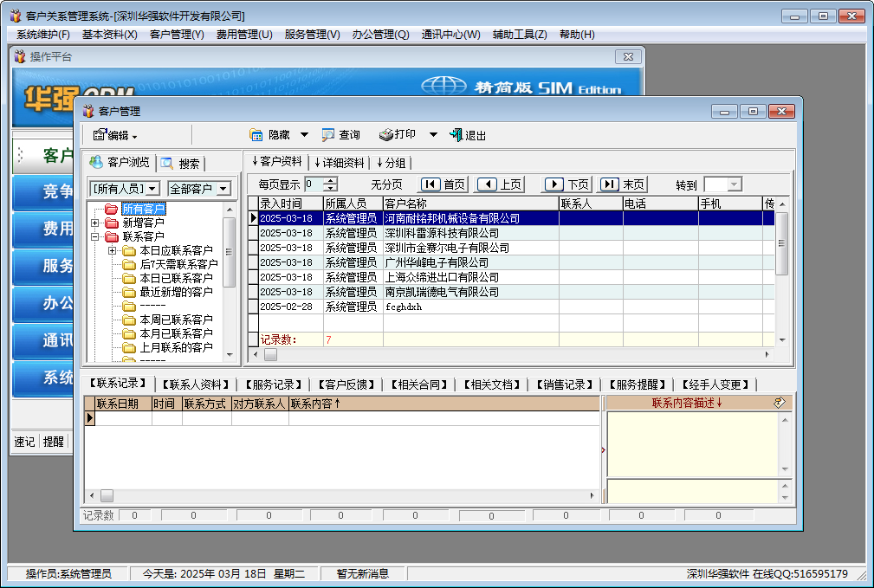Viewport: 874px width, 588px height.
Task: Increase 每页显示 value with stepper
Action: [331, 181]
